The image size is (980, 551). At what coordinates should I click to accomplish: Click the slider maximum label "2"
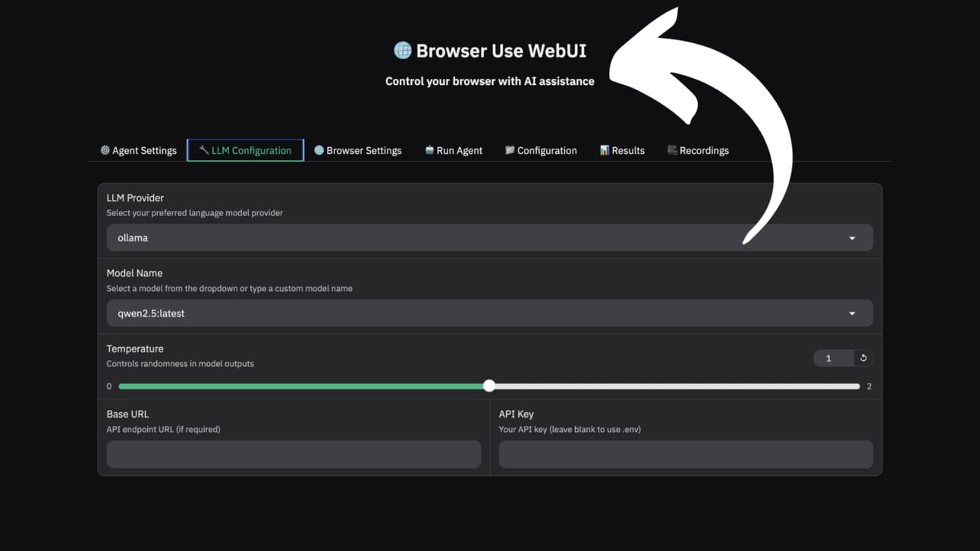point(869,387)
